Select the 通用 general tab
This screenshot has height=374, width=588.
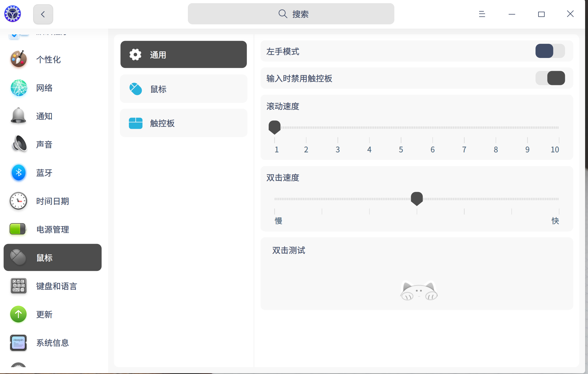click(x=158, y=54)
